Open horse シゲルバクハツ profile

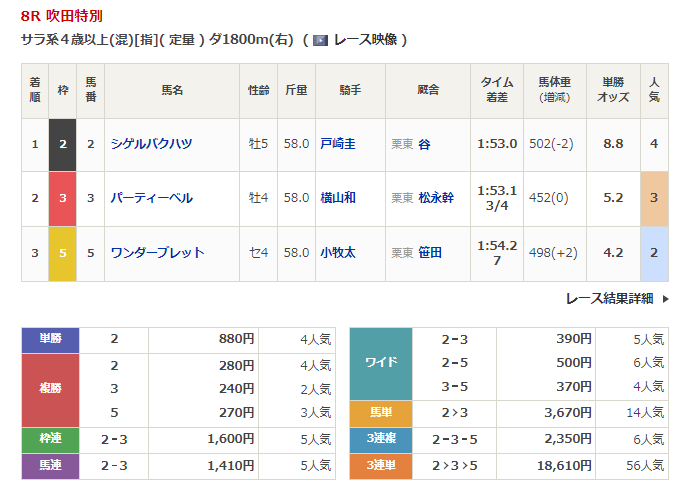(151, 144)
